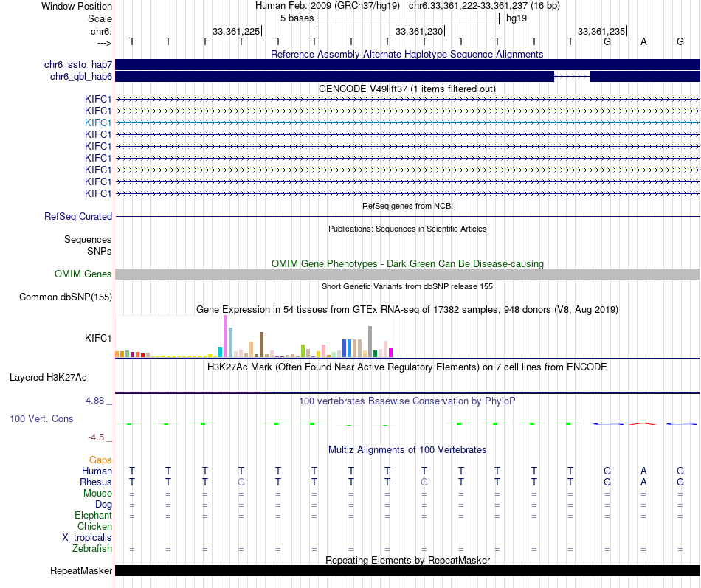Viewport: 701px width, 588px height.
Task: Click the orange Gaps label
Action: [x=100, y=460]
